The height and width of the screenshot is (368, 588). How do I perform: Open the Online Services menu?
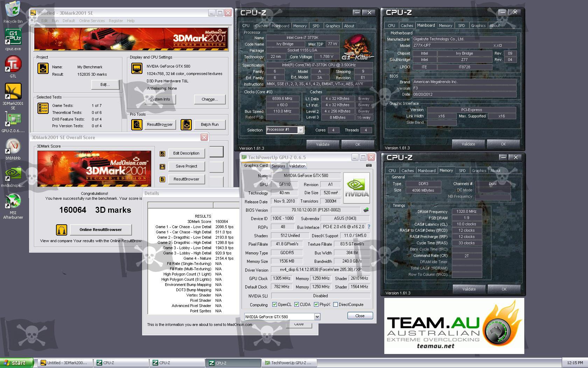tap(92, 21)
